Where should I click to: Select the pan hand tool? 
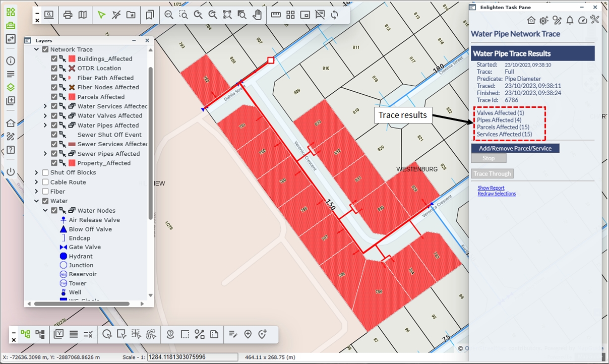pyautogui.click(x=257, y=15)
